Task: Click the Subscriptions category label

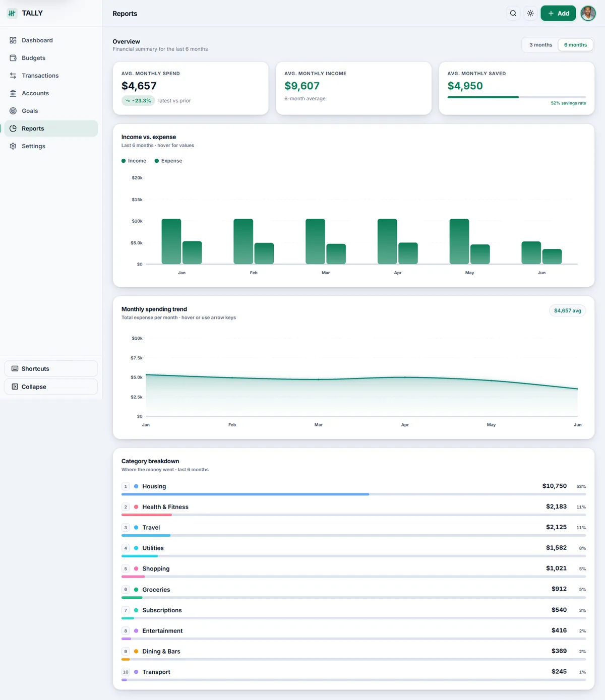Action: pyautogui.click(x=162, y=610)
